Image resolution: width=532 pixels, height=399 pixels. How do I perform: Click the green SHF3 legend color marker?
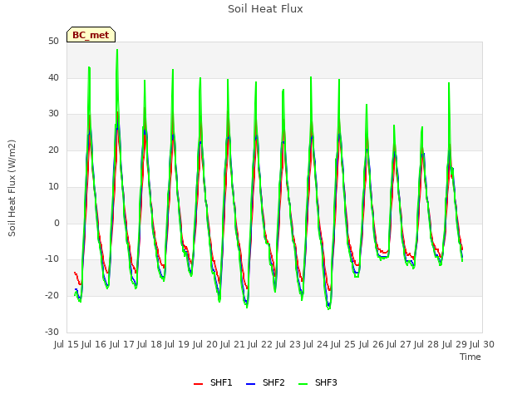coord(303,384)
